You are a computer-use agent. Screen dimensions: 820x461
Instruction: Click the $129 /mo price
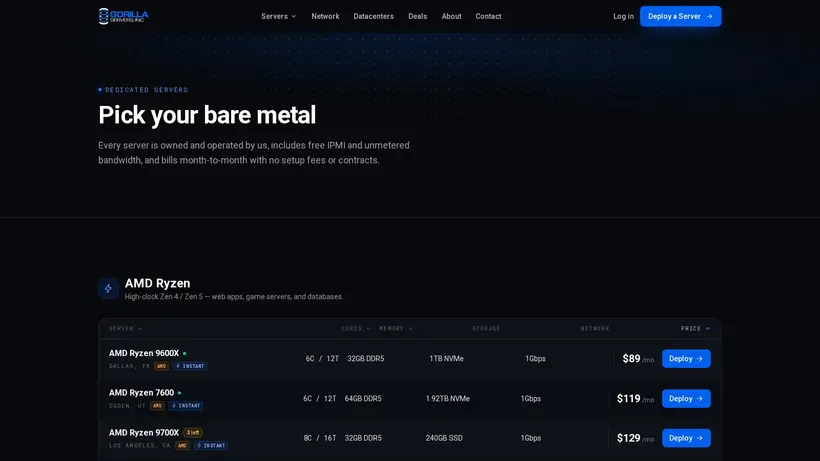[x=635, y=438]
